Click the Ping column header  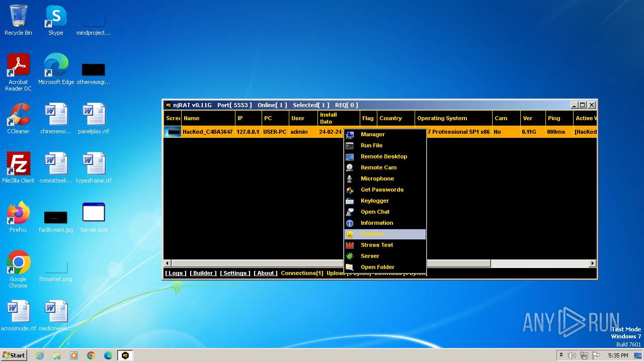point(559,118)
